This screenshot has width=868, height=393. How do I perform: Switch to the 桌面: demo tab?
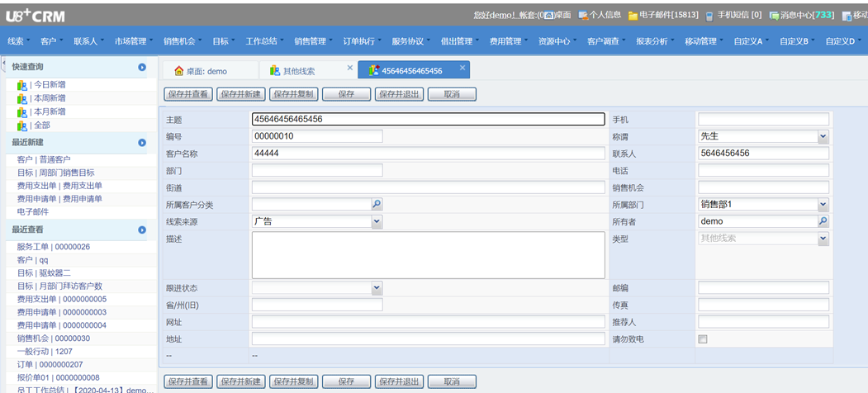coord(210,71)
